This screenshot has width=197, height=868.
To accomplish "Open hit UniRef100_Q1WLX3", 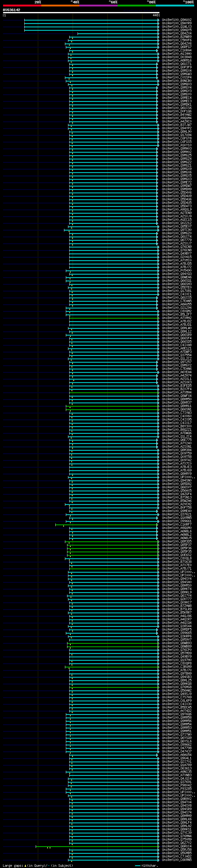I will point(177,26).
